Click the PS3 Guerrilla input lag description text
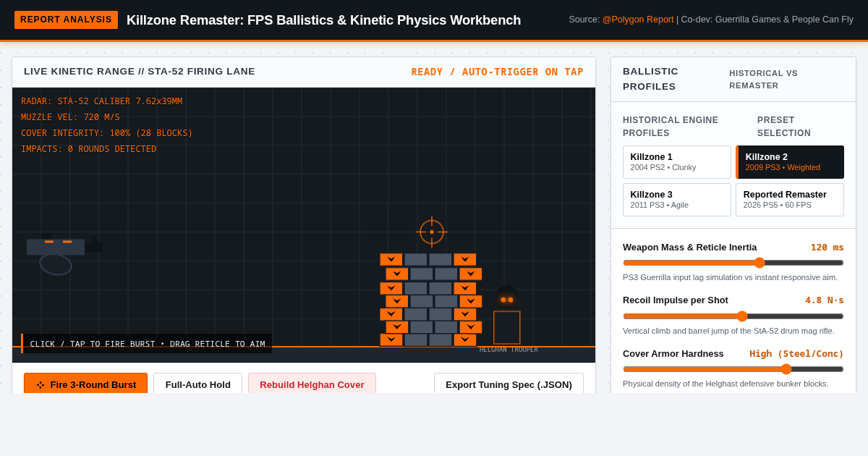The image size is (868, 456). 730,277
